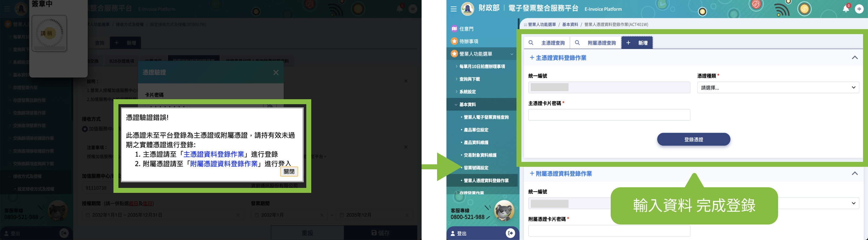Open 待辦事項 in the sidebar
The image size is (868, 240).
[x=469, y=42]
